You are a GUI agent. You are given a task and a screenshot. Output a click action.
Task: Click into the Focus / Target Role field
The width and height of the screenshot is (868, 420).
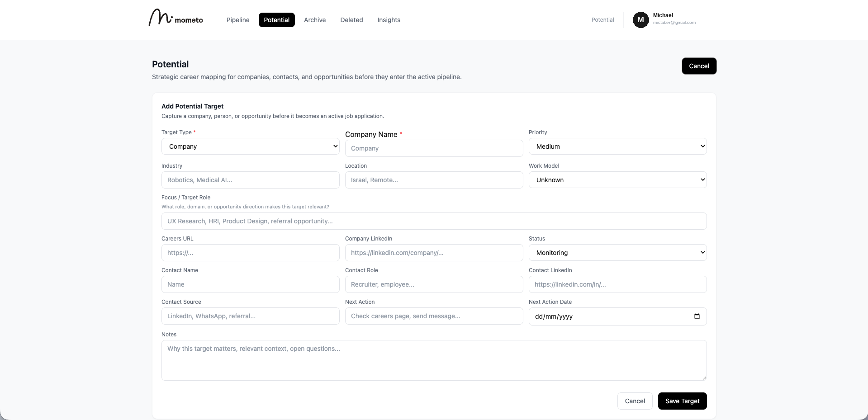434,221
